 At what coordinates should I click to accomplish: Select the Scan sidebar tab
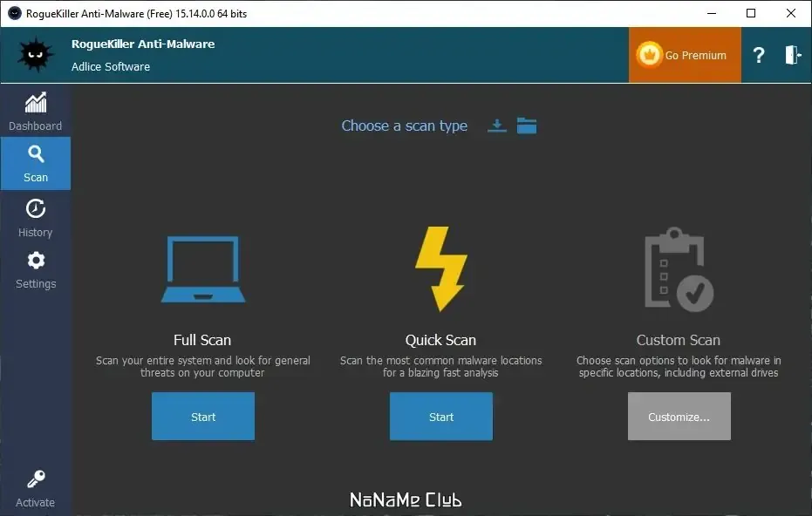coord(35,164)
